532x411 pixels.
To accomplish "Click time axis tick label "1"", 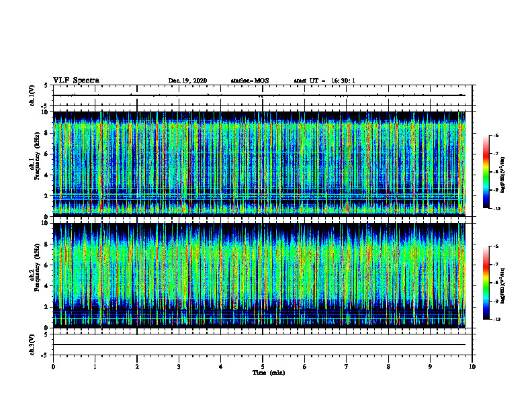I will point(95,367).
